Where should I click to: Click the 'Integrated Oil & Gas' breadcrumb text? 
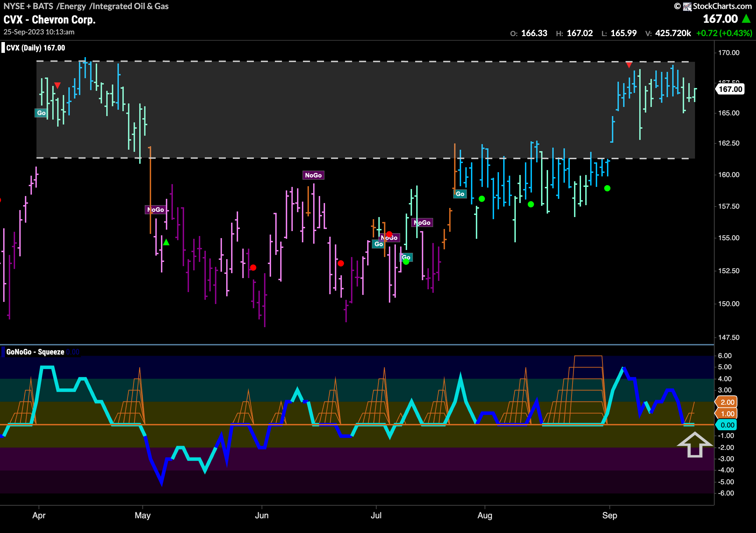[131, 6]
